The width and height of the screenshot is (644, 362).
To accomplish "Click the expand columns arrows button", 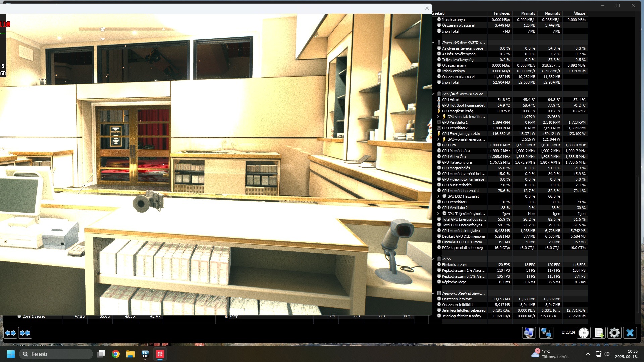I will pyautogui.click(x=10, y=333).
